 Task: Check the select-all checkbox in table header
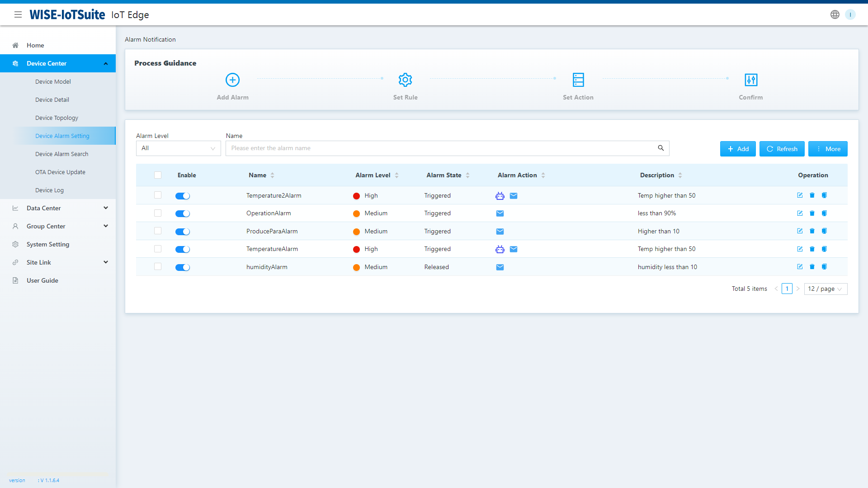(x=158, y=175)
